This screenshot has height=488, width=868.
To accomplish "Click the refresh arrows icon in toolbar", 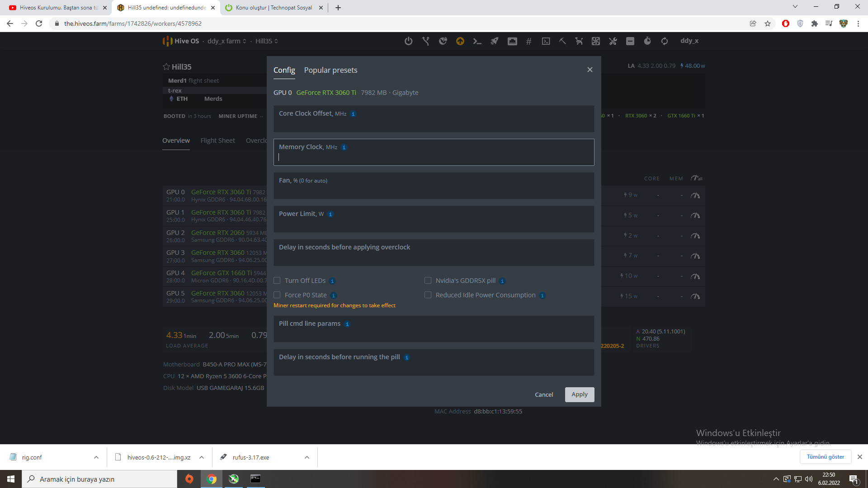I will pyautogui.click(x=664, y=41).
